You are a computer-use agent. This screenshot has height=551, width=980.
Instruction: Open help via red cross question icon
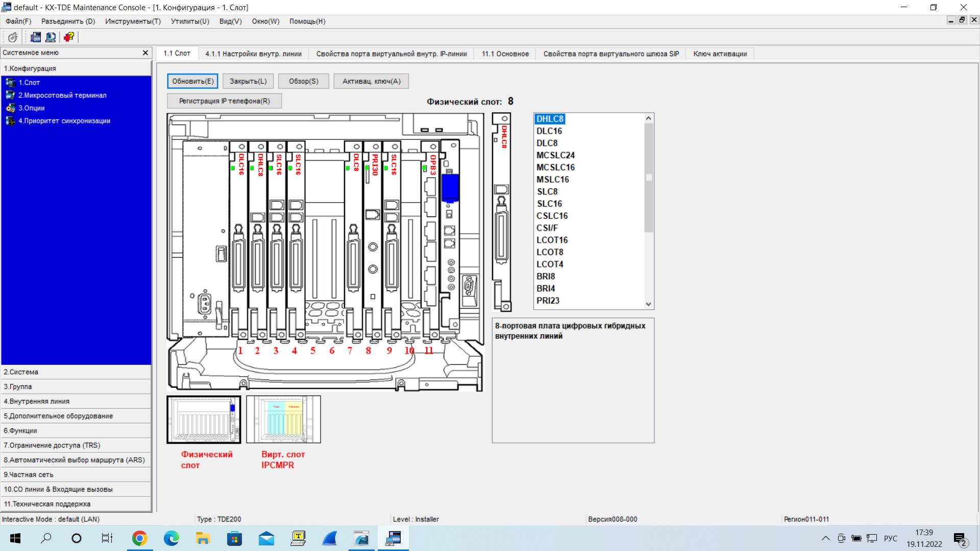(x=68, y=37)
